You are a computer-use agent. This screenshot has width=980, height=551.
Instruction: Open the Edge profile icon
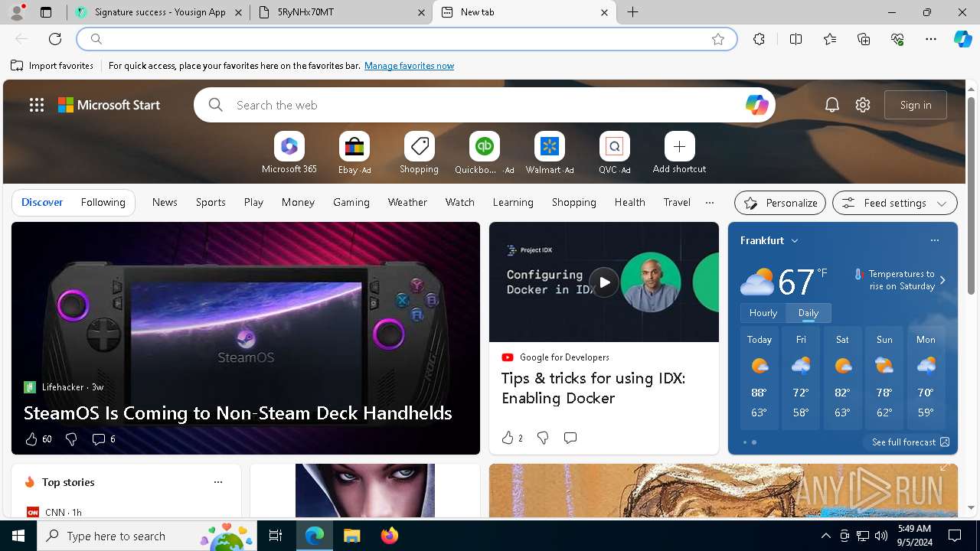[x=17, y=12]
